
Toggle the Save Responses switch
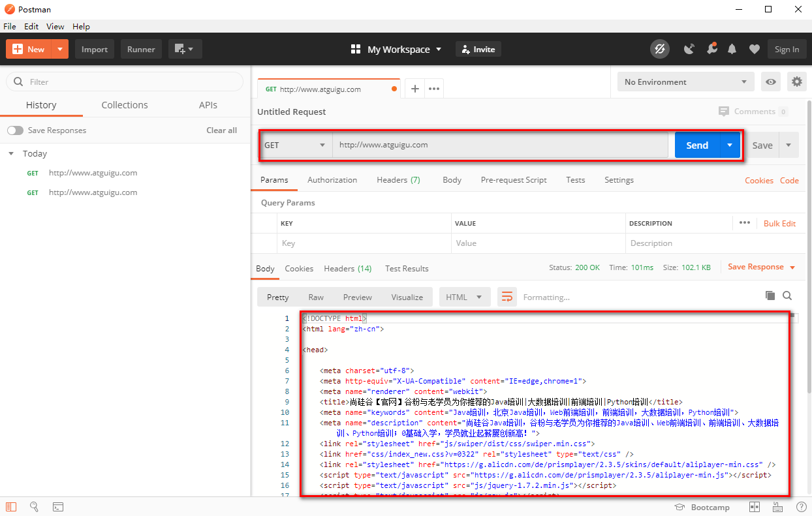[x=15, y=130]
